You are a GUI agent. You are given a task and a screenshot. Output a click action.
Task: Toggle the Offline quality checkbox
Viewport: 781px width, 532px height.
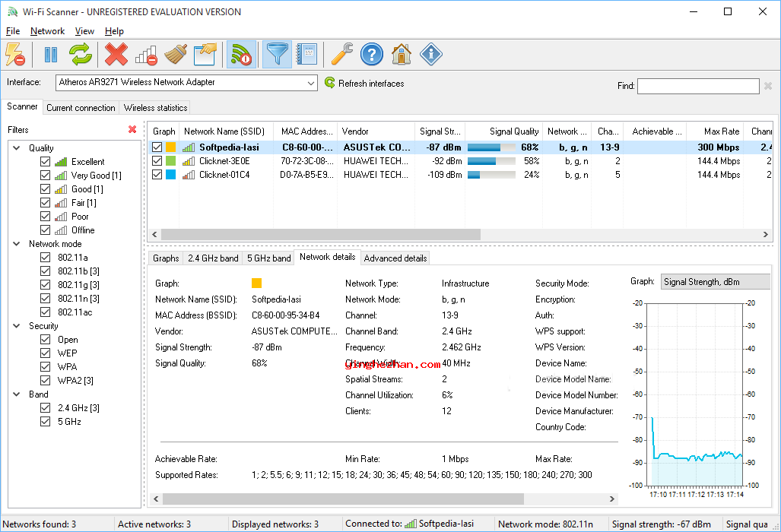coord(46,230)
